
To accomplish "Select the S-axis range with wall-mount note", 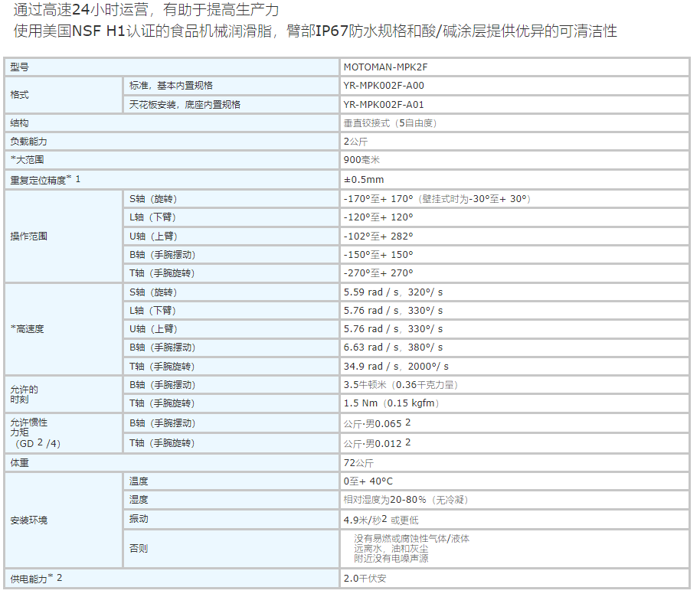I will 437,199.
